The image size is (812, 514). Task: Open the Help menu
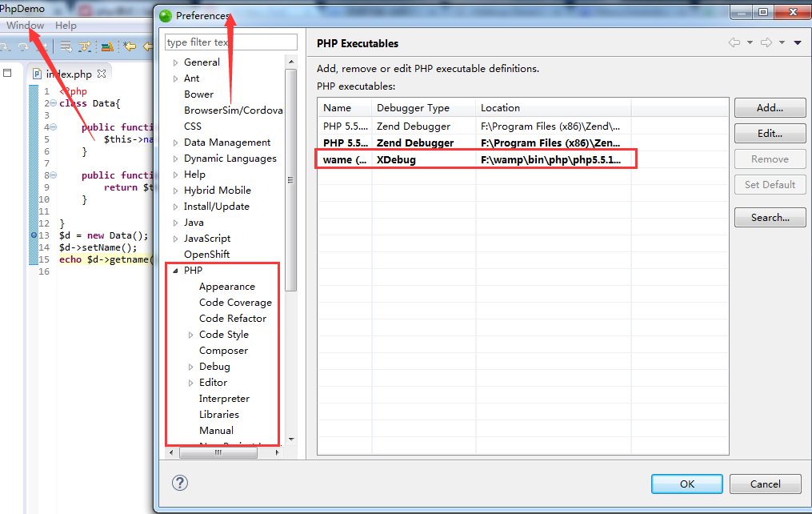coord(66,26)
